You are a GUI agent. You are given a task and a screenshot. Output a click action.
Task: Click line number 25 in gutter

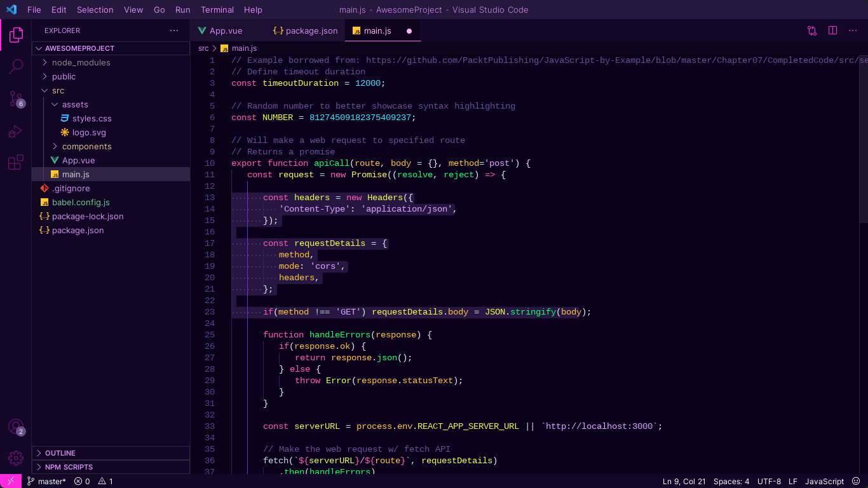210,335
